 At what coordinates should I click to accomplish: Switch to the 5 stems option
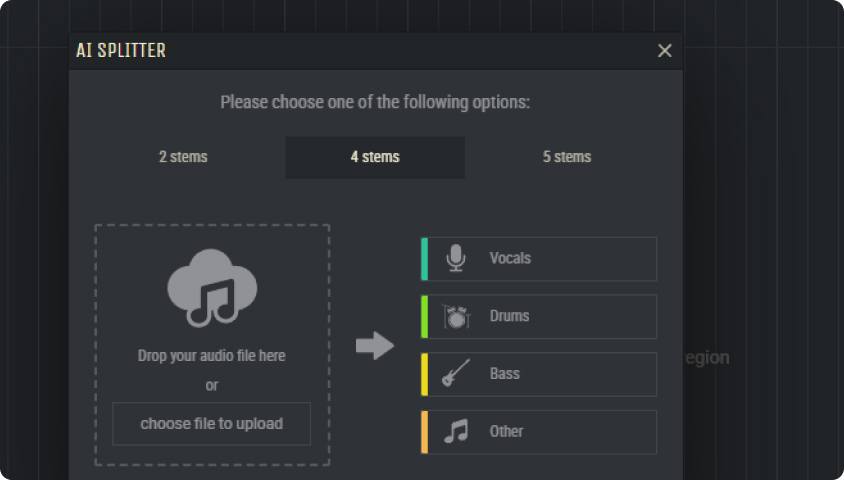[x=567, y=157]
